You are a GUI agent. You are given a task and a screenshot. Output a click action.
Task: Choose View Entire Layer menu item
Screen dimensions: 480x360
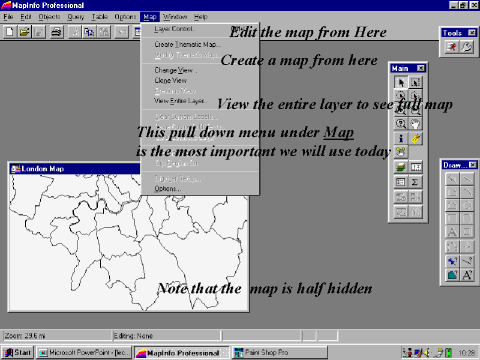pyautogui.click(x=180, y=101)
